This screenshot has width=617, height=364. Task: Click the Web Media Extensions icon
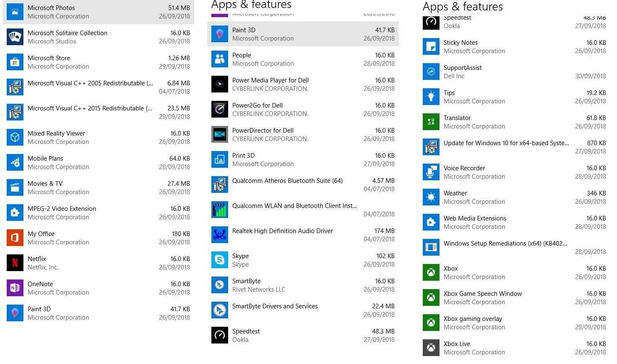pos(431,222)
